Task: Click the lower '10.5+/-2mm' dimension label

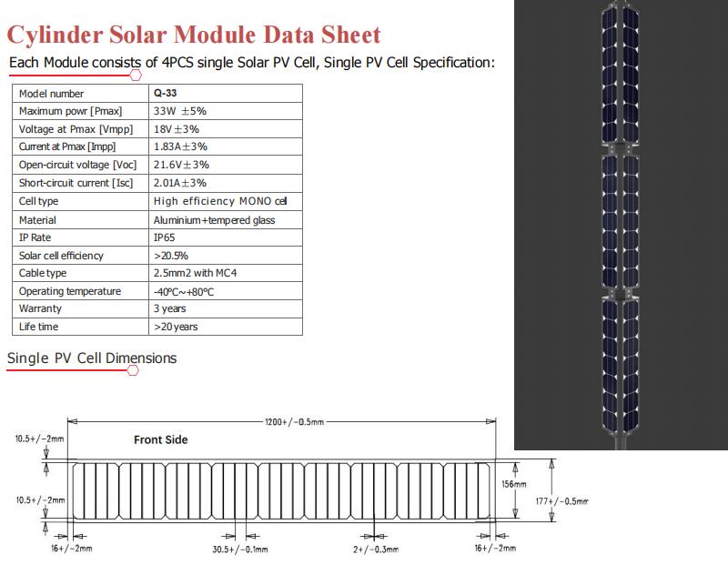Action: coord(40,500)
